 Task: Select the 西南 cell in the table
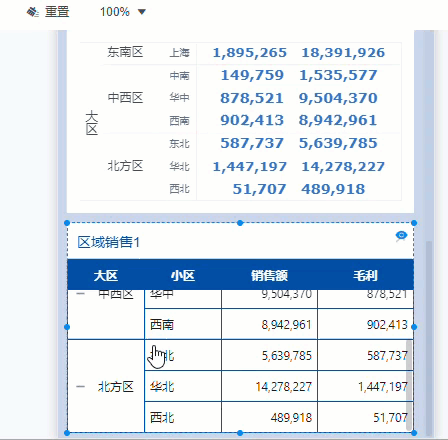click(x=183, y=324)
